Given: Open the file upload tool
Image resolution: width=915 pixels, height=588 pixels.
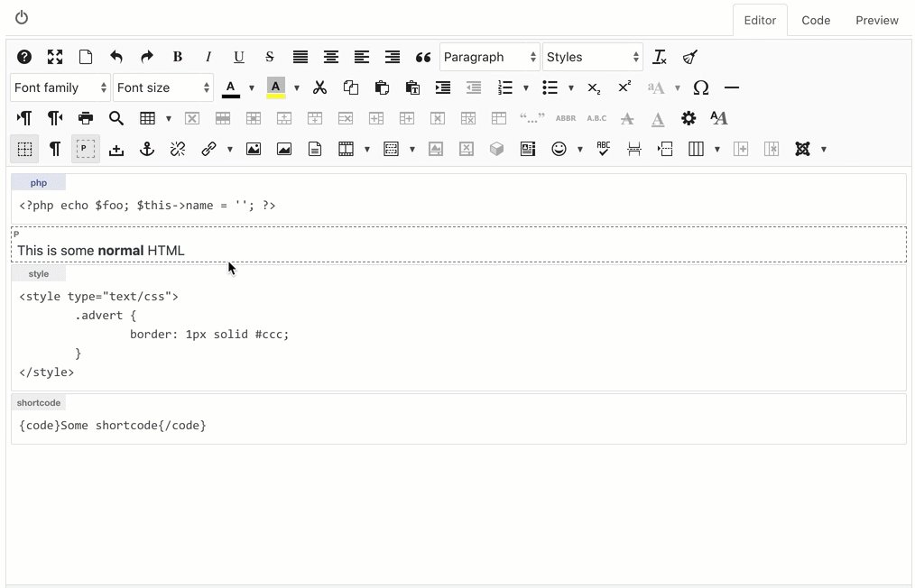Looking at the screenshot, I should pyautogui.click(x=116, y=150).
